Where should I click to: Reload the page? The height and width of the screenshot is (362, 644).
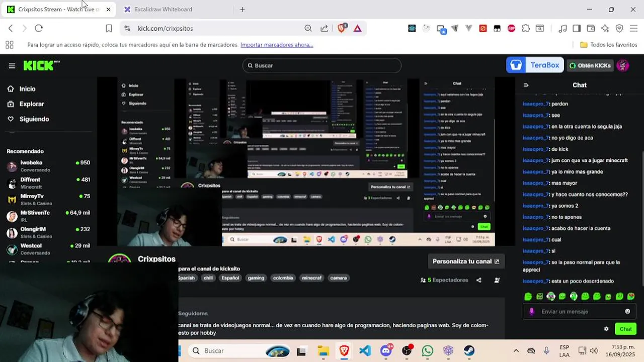(x=39, y=28)
